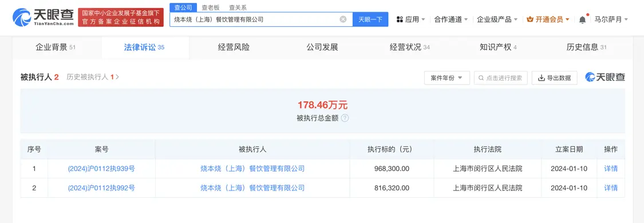Viewport: 644px width, 223px height.
Task: Open the 案件年份 filter dropdown
Action: pyautogui.click(x=447, y=78)
